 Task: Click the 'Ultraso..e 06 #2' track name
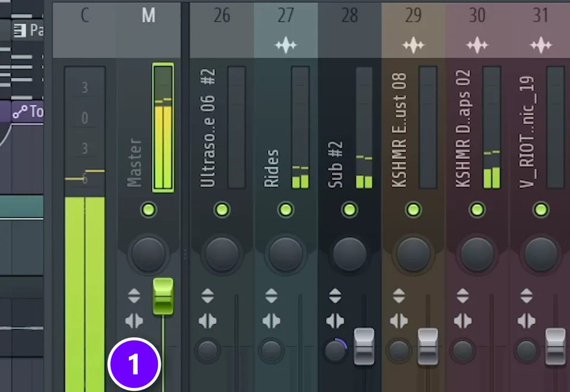pos(208,128)
